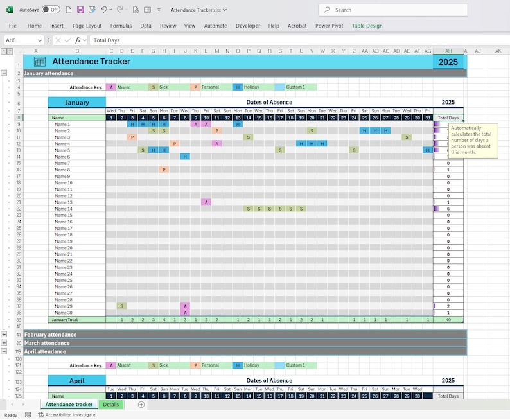Open the Review tab
The image size is (510, 420).
[x=168, y=26]
